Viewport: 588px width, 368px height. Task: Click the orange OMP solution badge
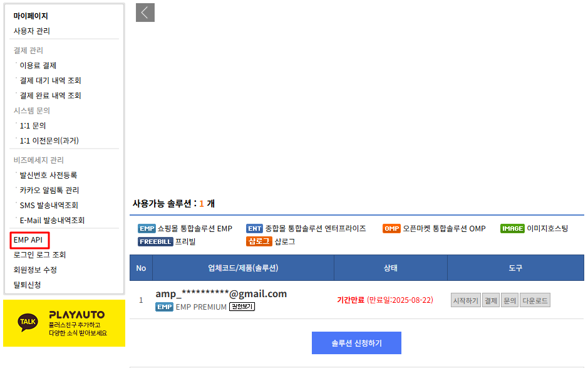point(391,229)
